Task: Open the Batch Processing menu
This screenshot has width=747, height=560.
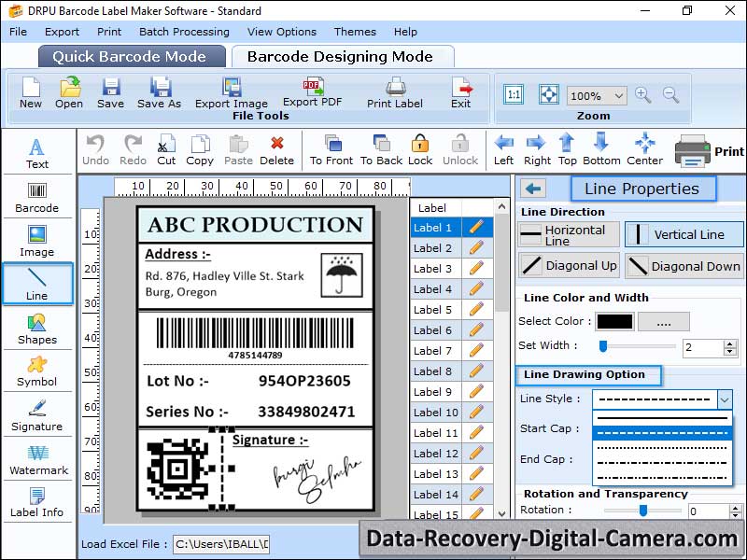Action: [x=184, y=31]
